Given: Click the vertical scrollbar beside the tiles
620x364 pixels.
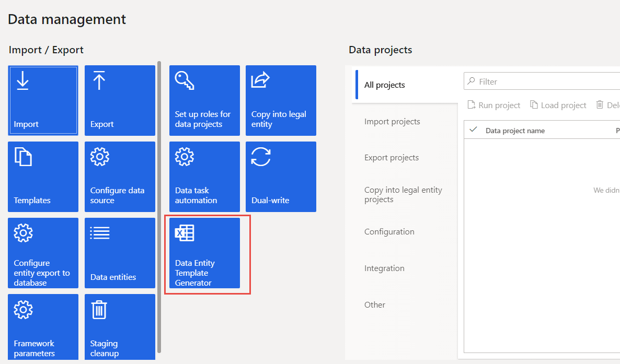Looking at the screenshot, I should tap(159, 209).
